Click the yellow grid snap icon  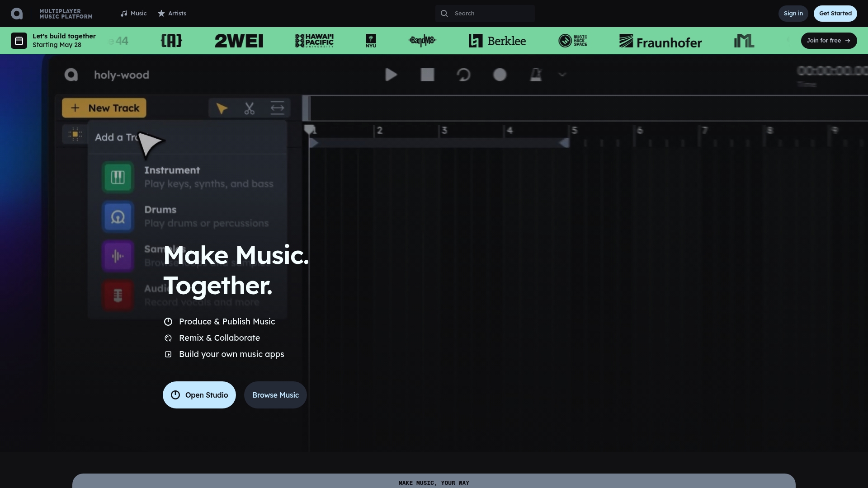(75, 134)
